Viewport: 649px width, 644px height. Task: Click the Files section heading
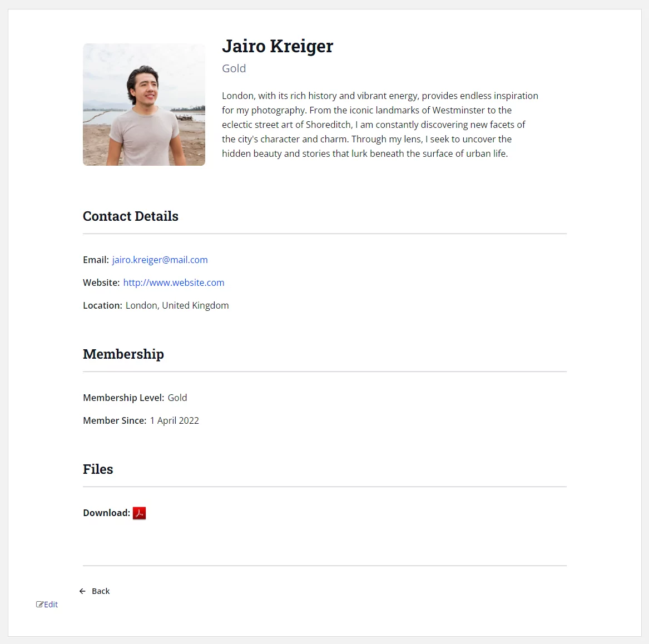[x=98, y=469]
